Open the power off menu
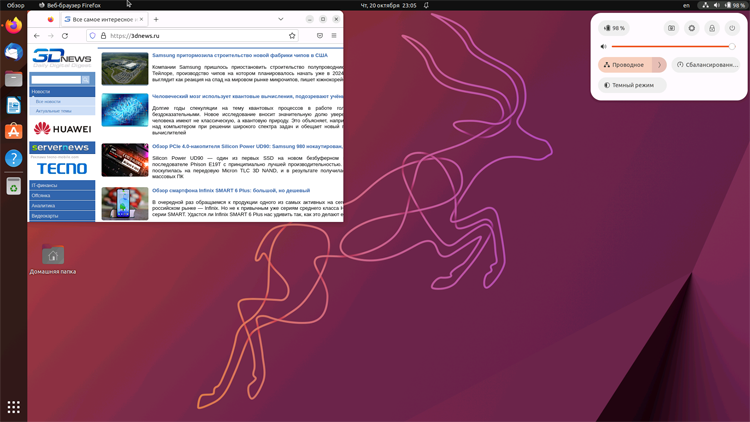750x422 pixels. click(732, 28)
